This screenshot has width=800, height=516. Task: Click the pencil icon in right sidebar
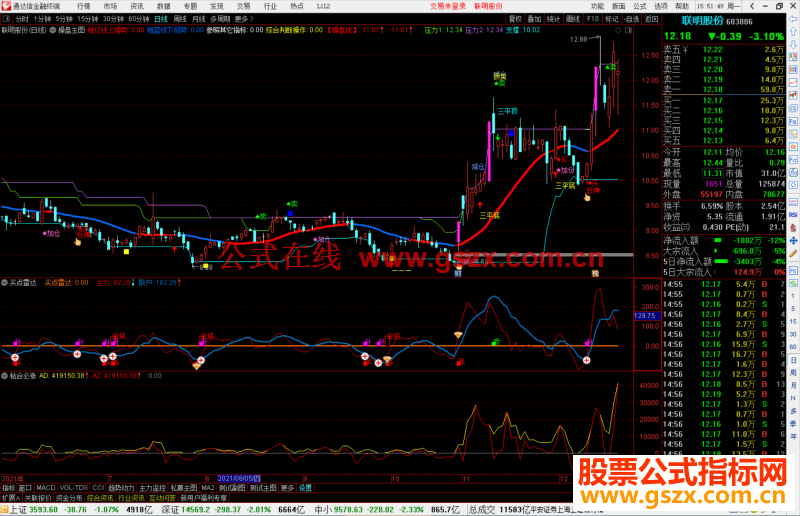[793, 253]
